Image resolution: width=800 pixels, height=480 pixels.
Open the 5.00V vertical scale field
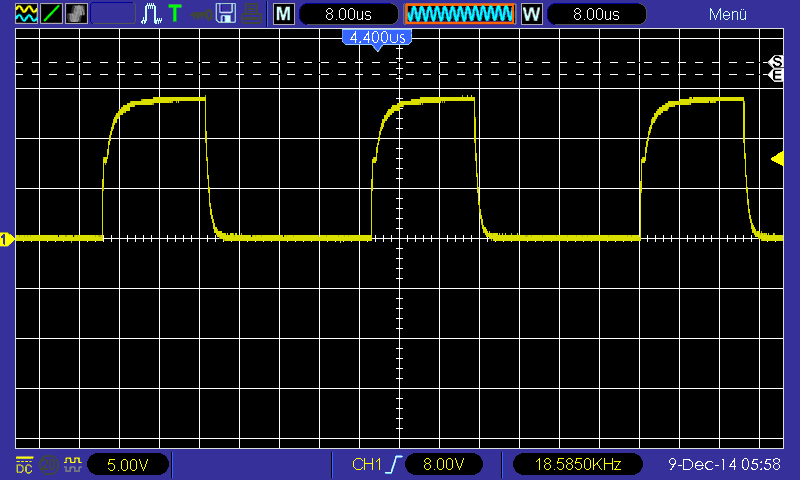pyautogui.click(x=127, y=465)
